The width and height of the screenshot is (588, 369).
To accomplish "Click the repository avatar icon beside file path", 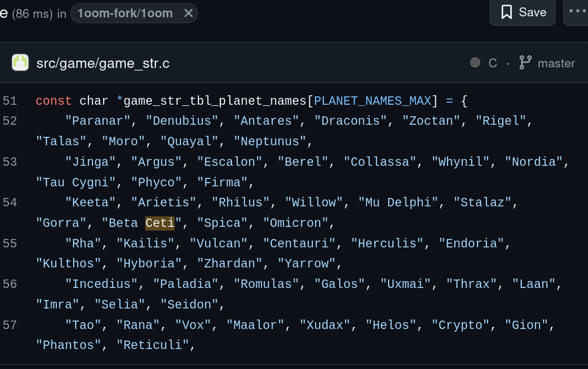I will tap(20, 63).
